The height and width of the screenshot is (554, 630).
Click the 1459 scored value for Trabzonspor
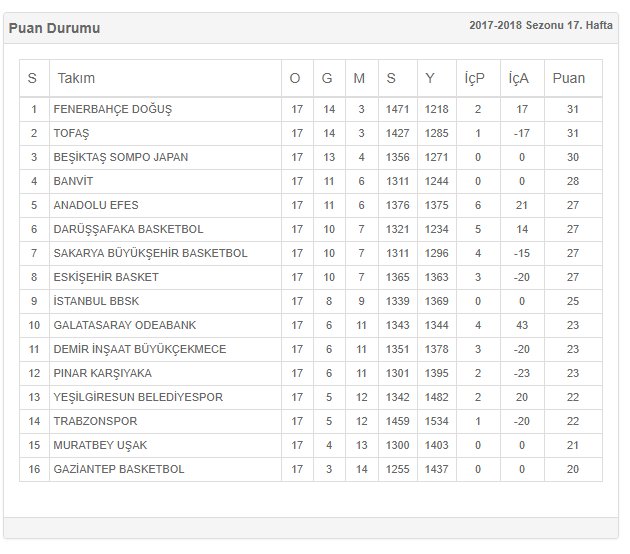point(397,421)
